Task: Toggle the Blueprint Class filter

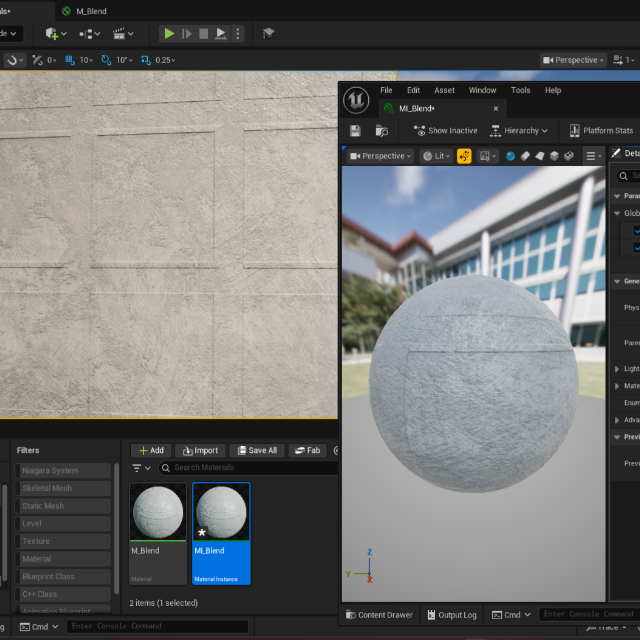Action: [63, 576]
